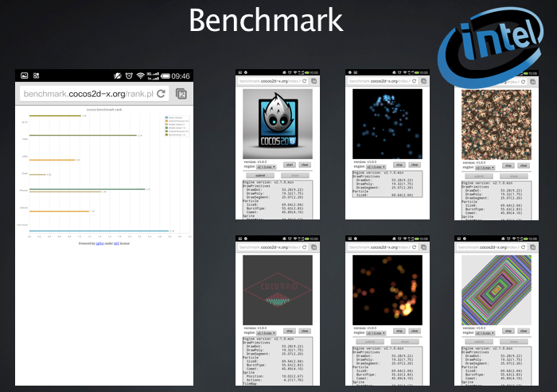Reload page on the colorful rectangles phone
This screenshot has width=557, height=392.
[x=524, y=247]
